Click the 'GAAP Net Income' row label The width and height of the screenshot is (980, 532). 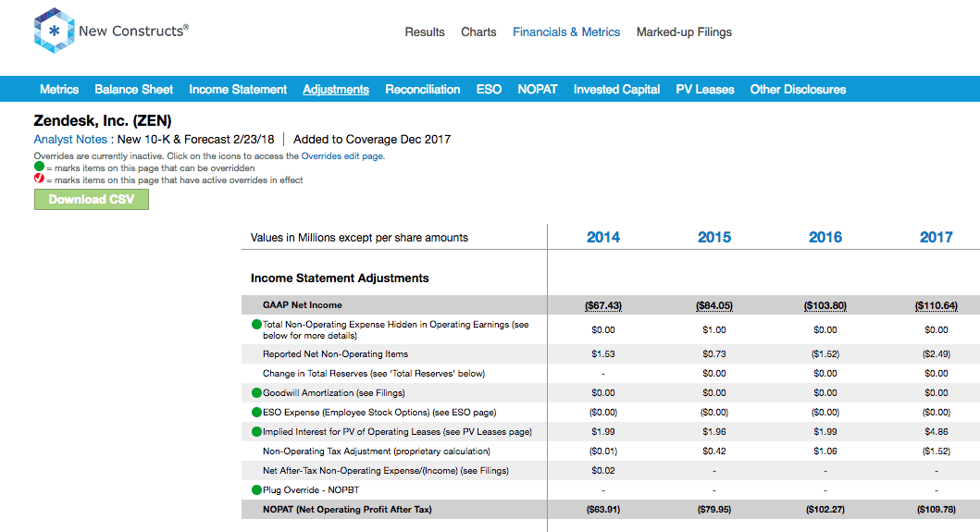pos(303,305)
